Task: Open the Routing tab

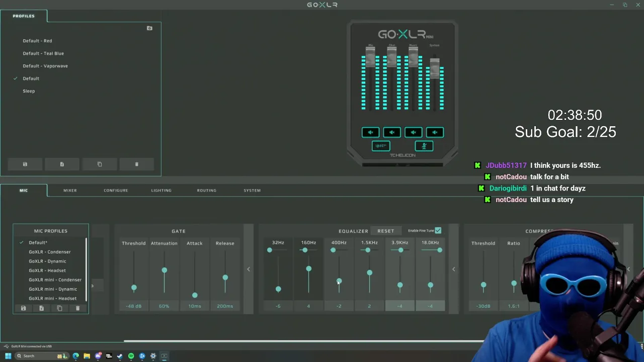Action: (x=206, y=191)
